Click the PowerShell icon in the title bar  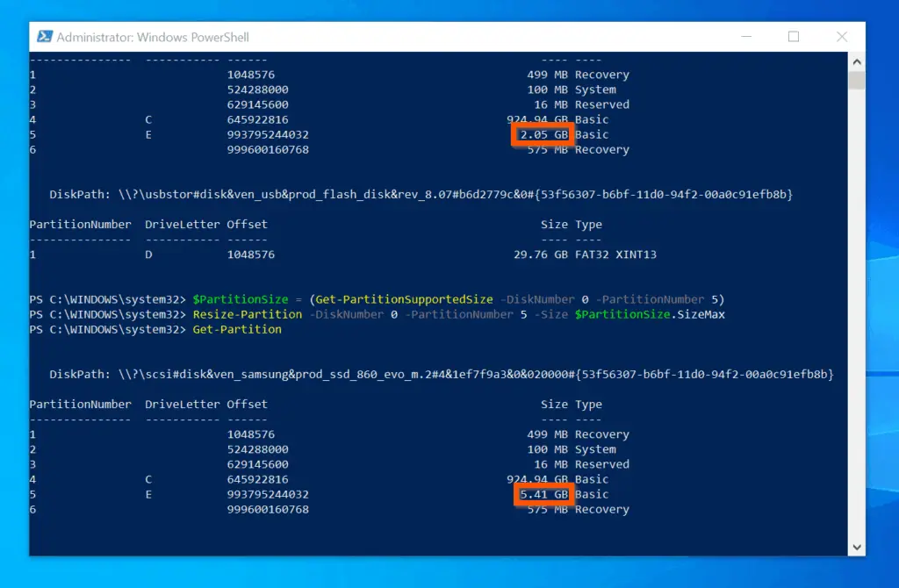coord(45,37)
